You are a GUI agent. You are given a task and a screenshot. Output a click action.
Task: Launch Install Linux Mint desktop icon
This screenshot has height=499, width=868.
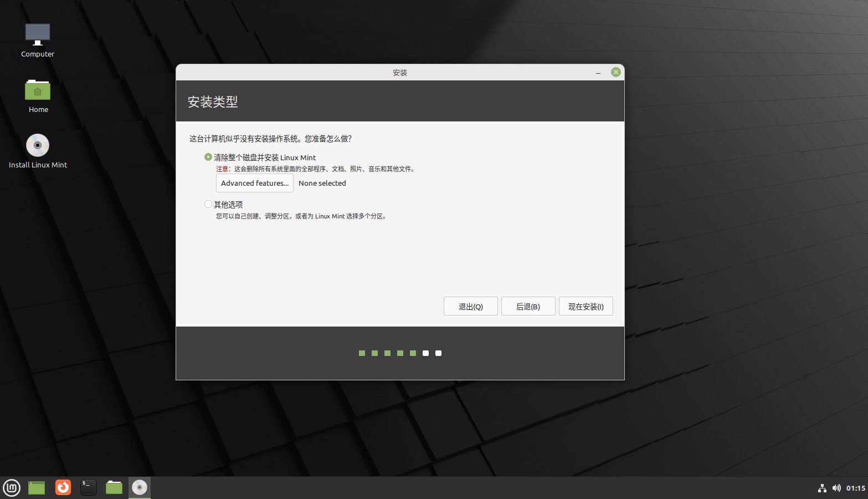(38, 151)
